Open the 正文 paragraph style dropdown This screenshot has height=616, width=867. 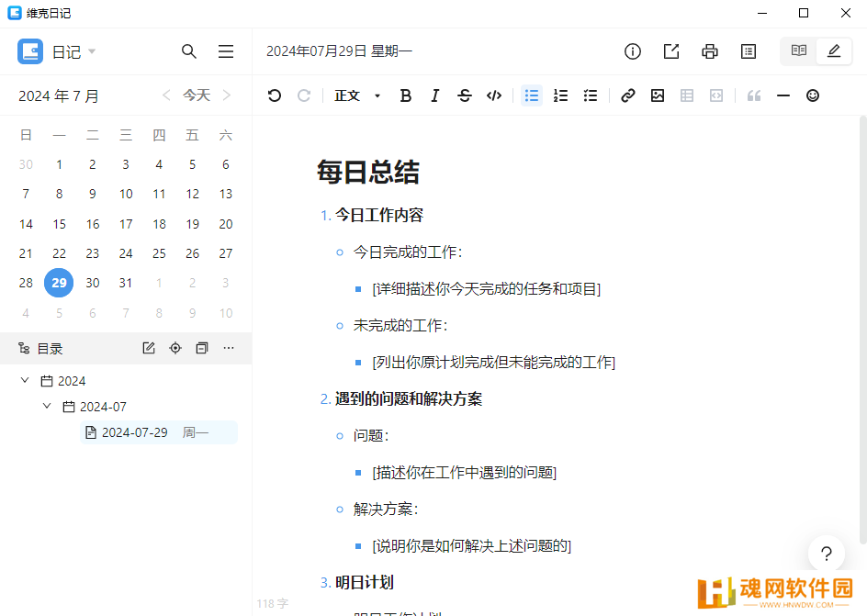click(357, 95)
